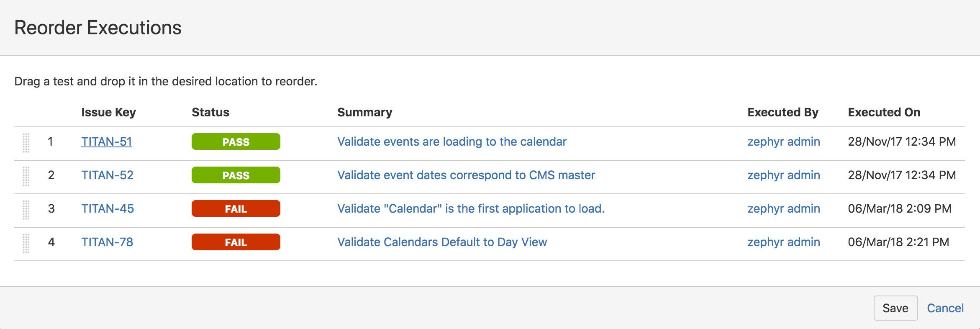Image resolution: width=980 pixels, height=329 pixels.
Task: Click the FAIL status badge for TITAN-45
Action: click(x=236, y=209)
